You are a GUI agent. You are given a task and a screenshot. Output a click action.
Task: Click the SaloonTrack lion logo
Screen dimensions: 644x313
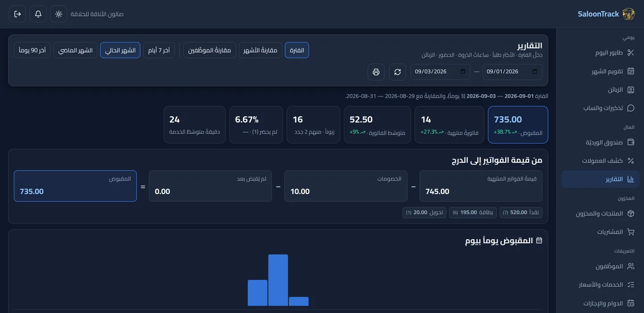pyautogui.click(x=628, y=14)
